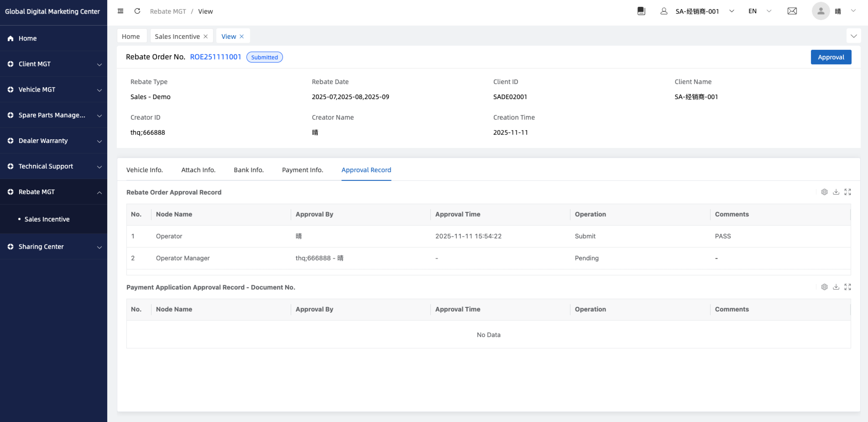868x422 pixels.
Task: Open the mail messages icon
Action: click(792, 11)
